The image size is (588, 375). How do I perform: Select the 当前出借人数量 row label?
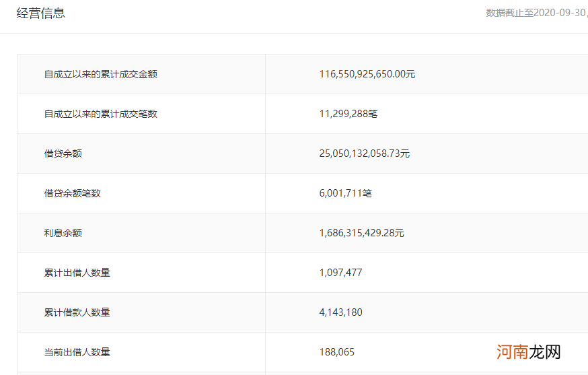click(x=77, y=352)
